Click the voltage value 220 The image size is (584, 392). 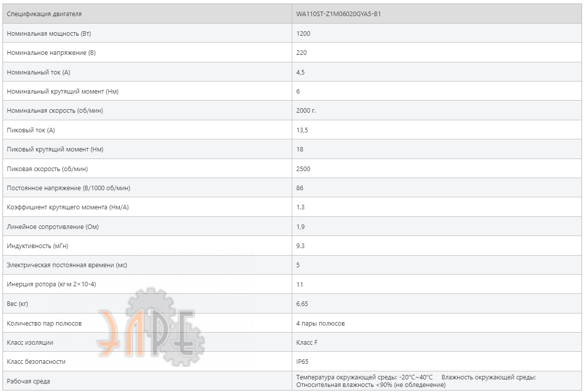[301, 52]
